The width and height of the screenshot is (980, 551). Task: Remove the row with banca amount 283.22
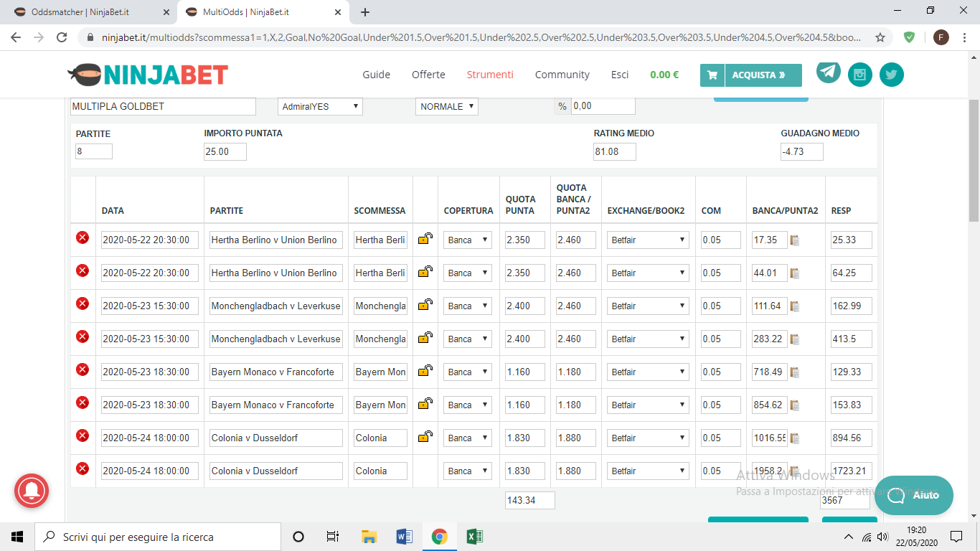click(83, 336)
